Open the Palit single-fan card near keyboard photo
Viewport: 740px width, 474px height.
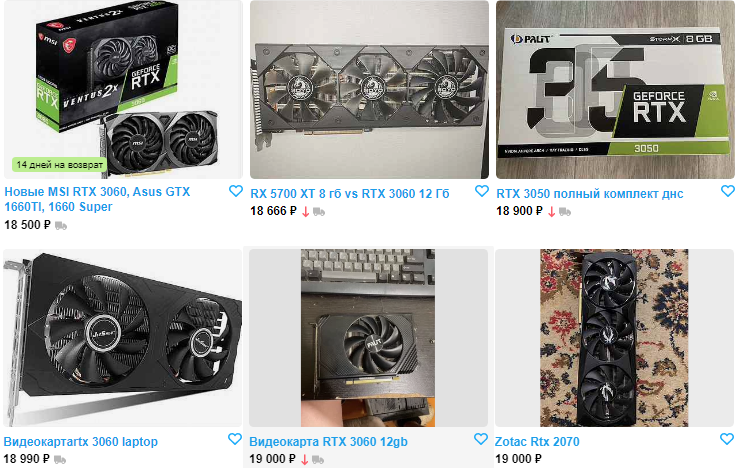tap(368, 338)
